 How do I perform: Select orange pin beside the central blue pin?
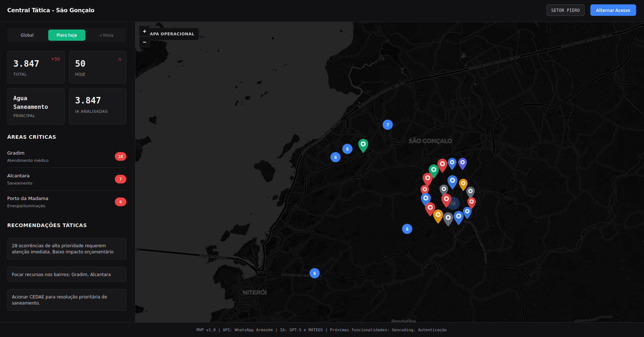point(463,184)
